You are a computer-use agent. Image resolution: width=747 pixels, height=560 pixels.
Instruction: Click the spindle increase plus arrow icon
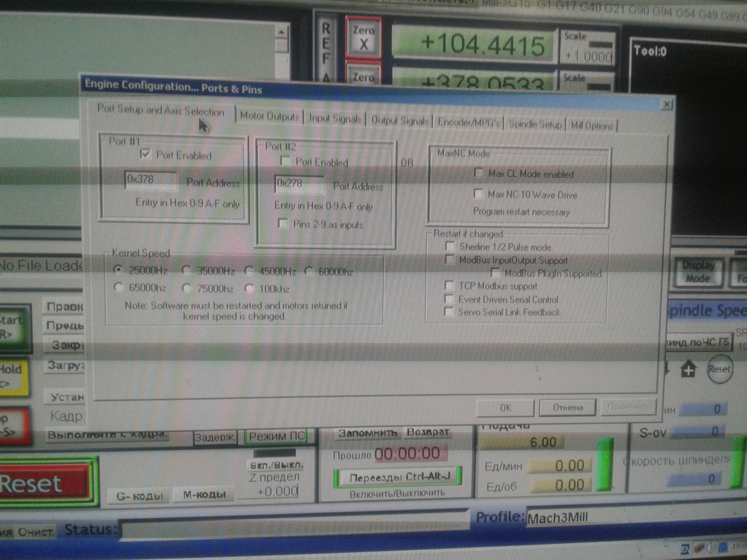(689, 370)
